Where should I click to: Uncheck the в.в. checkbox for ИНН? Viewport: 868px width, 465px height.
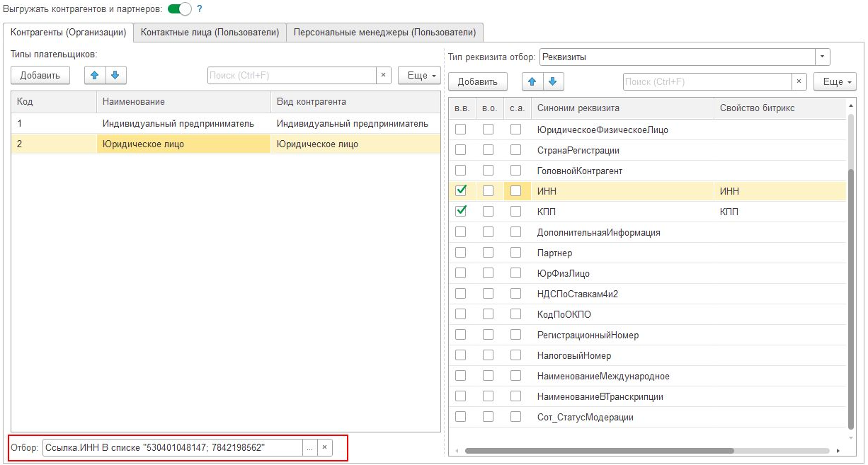click(x=461, y=190)
